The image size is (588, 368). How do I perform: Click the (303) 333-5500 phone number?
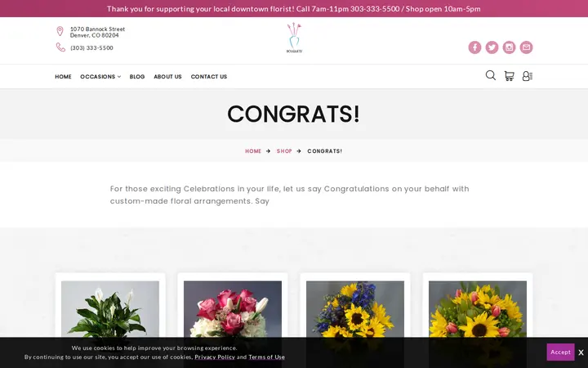[91, 47]
